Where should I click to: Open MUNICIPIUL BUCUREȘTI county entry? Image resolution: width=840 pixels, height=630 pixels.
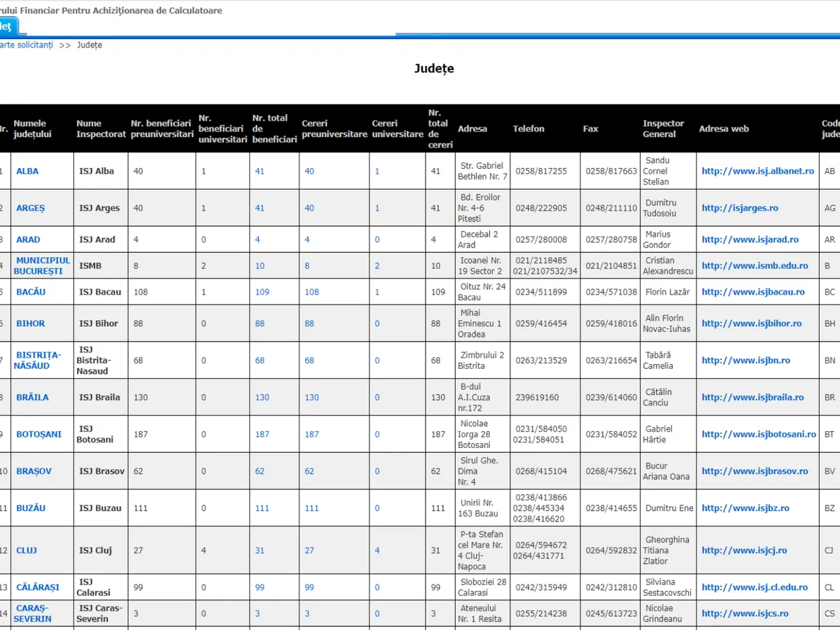tap(43, 266)
